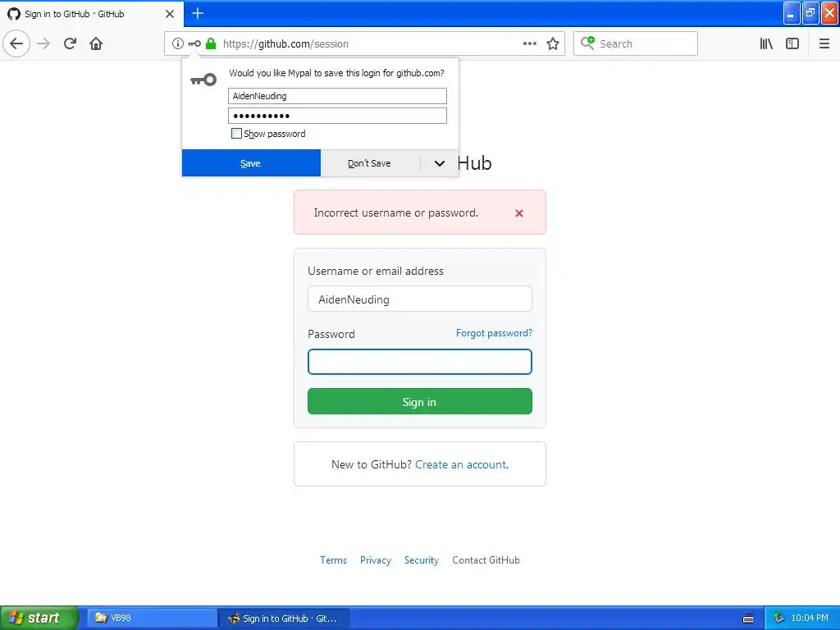
Task: Edit the masked password field in popup
Action: [337, 116]
